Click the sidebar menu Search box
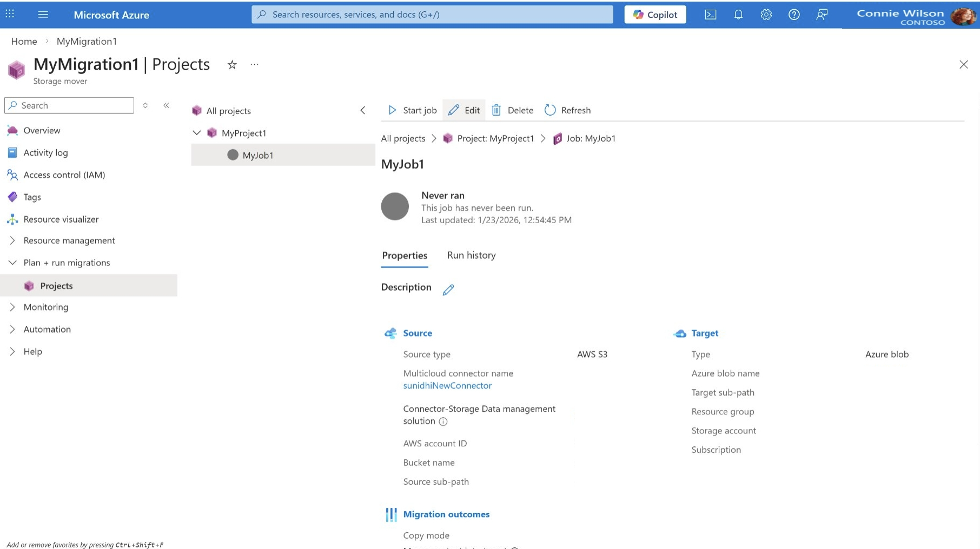 69,105
